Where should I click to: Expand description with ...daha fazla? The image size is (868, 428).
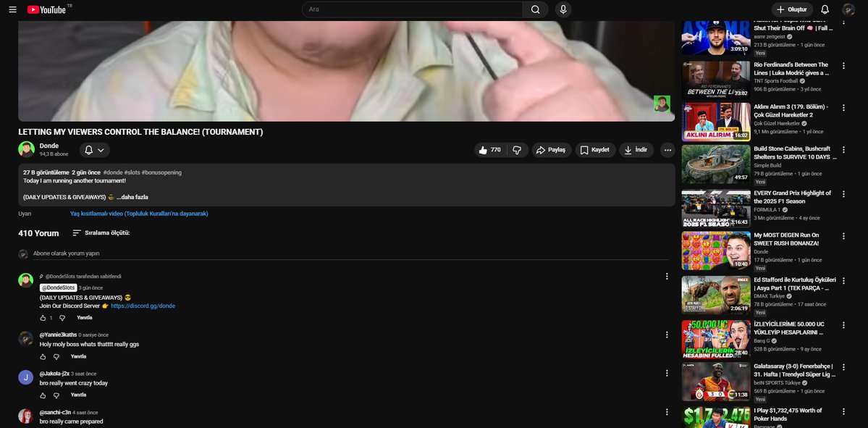(x=132, y=197)
